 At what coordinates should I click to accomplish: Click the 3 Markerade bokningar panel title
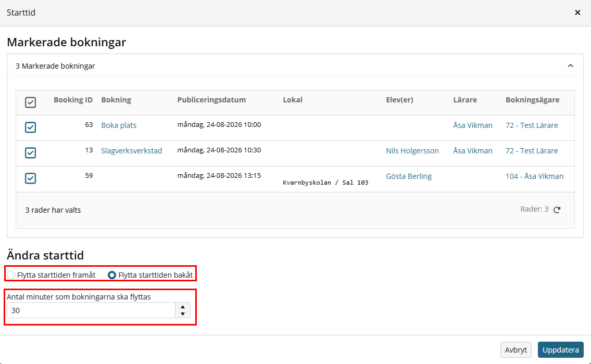pyautogui.click(x=55, y=66)
